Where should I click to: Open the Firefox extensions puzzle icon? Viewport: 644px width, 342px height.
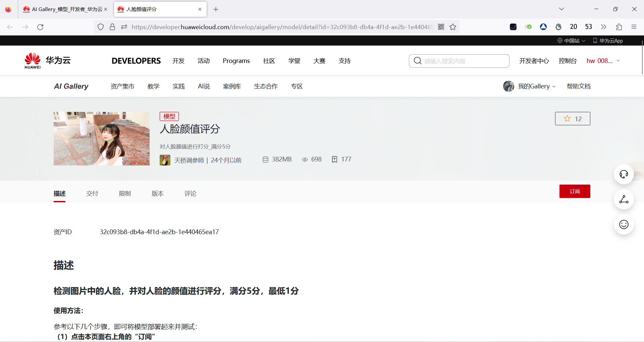pyautogui.click(x=619, y=27)
